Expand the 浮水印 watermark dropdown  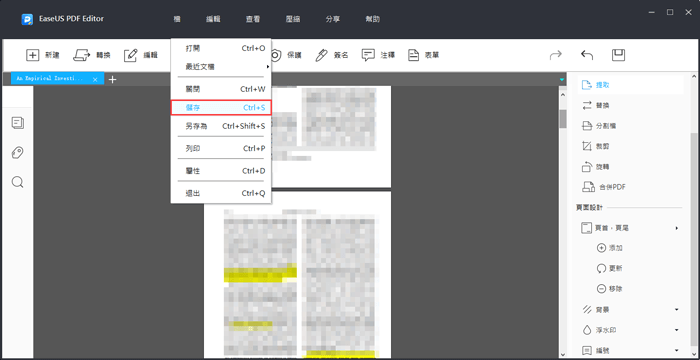[x=677, y=330]
